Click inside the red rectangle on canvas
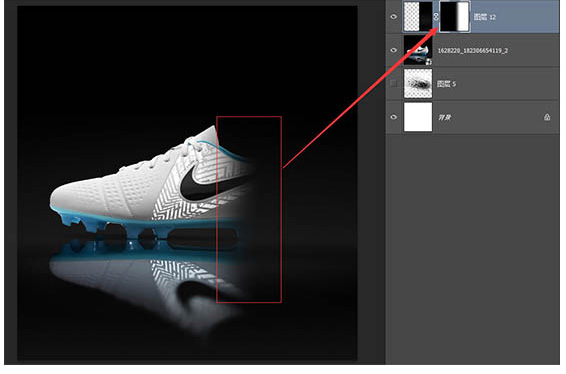Screen dimensions: 566x374 click(249, 209)
